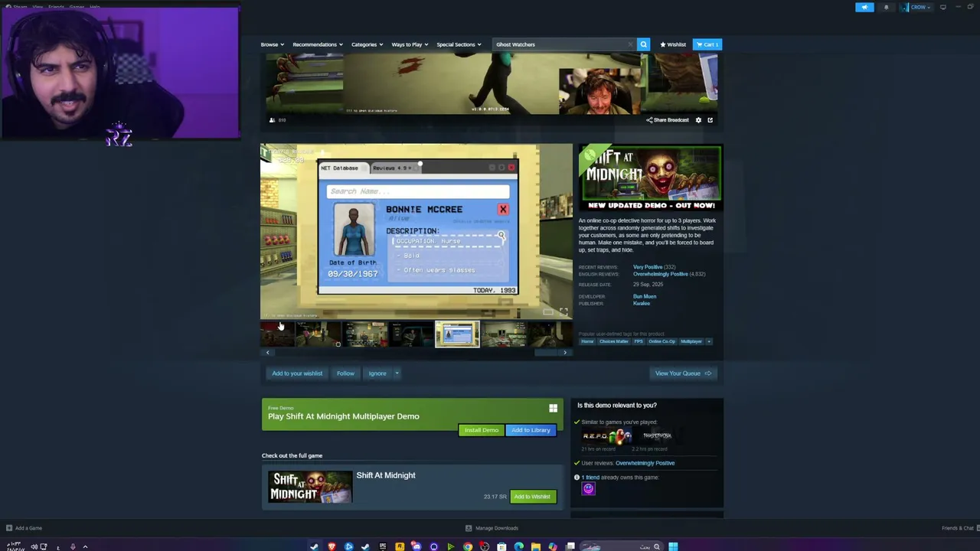Click the plus button to add tags
This screenshot has height=551, width=980.
click(709, 341)
